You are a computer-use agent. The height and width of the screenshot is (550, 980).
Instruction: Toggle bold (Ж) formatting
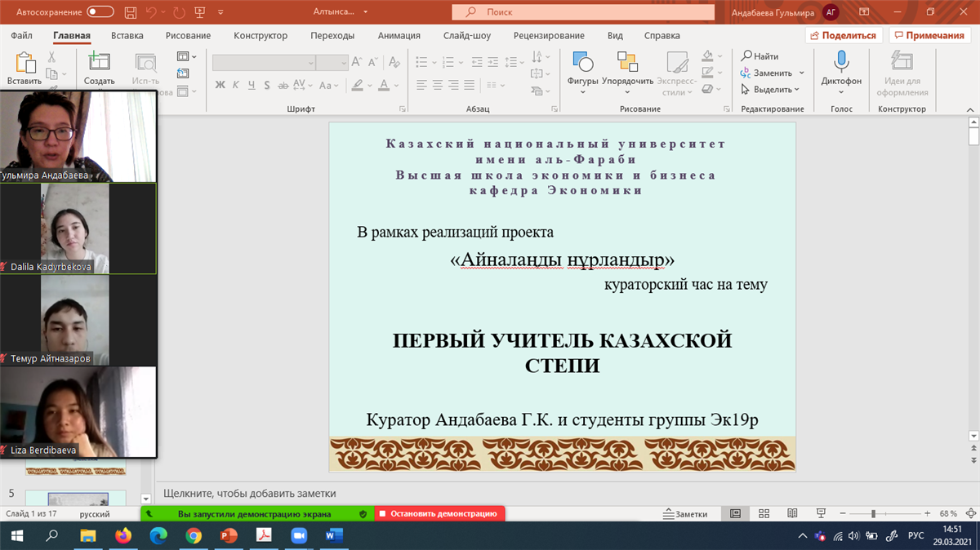coord(220,86)
